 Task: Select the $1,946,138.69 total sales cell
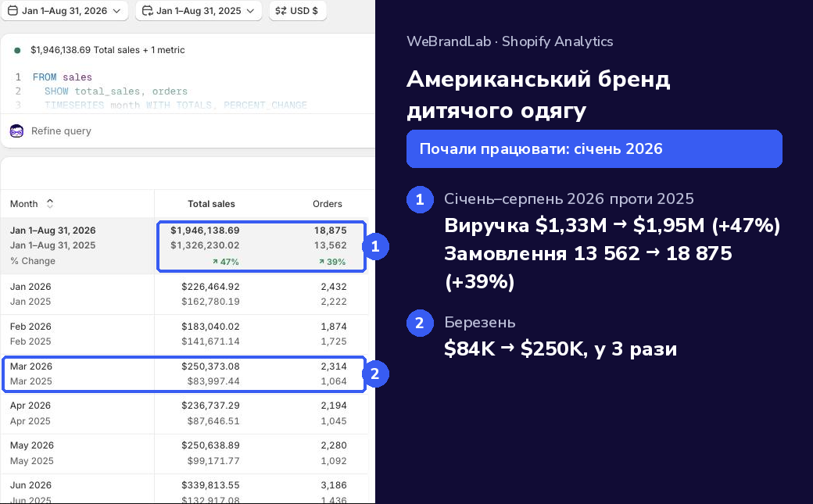pyautogui.click(x=205, y=231)
